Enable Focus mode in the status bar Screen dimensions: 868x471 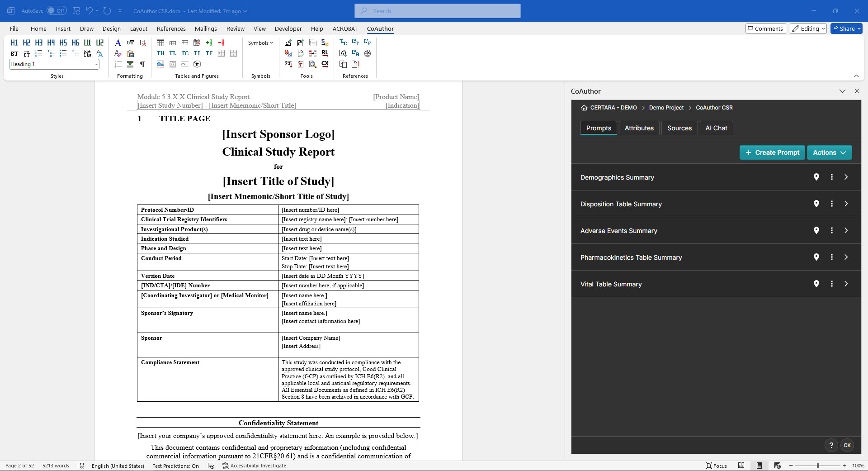click(x=717, y=466)
